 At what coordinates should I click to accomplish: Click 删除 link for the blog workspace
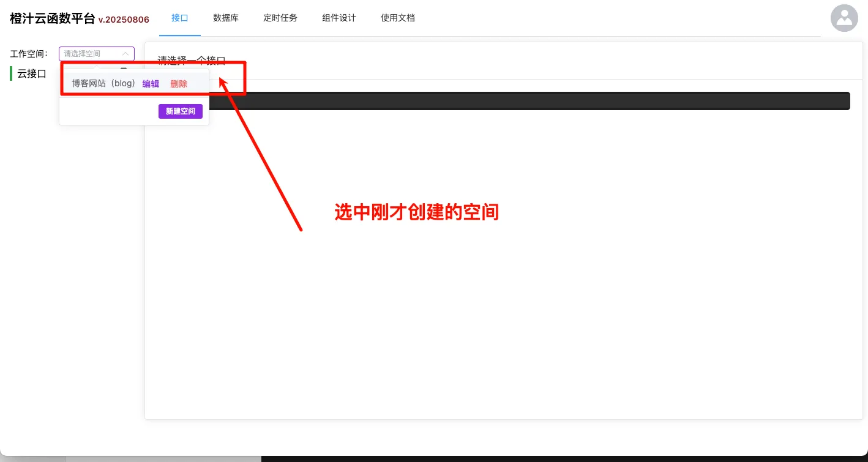click(x=179, y=84)
